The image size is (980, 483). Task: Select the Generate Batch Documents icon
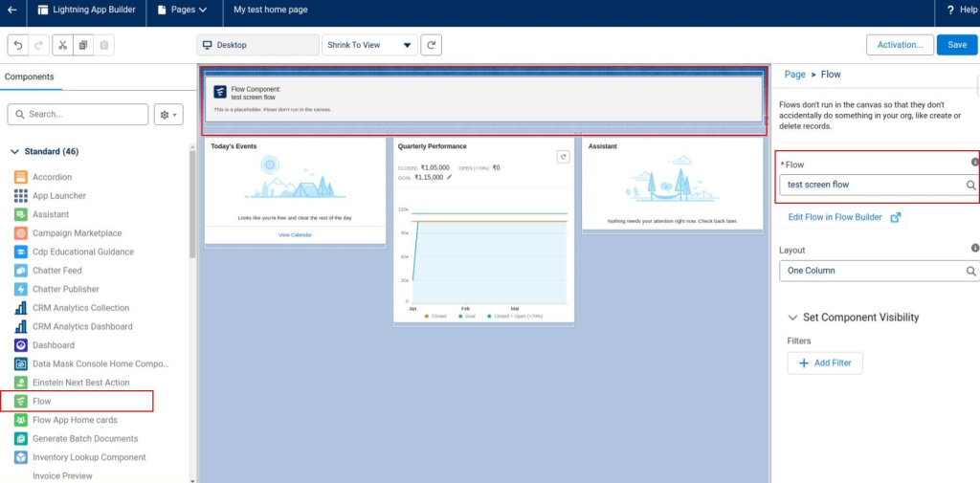coord(21,439)
